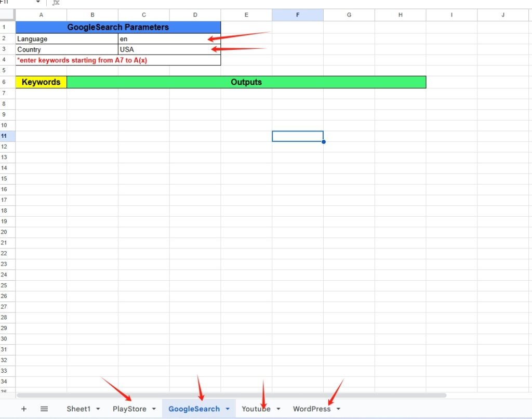
Task: Click the red keyword instruction note cell
Action: pyautogui.click(x=118, y=60)
